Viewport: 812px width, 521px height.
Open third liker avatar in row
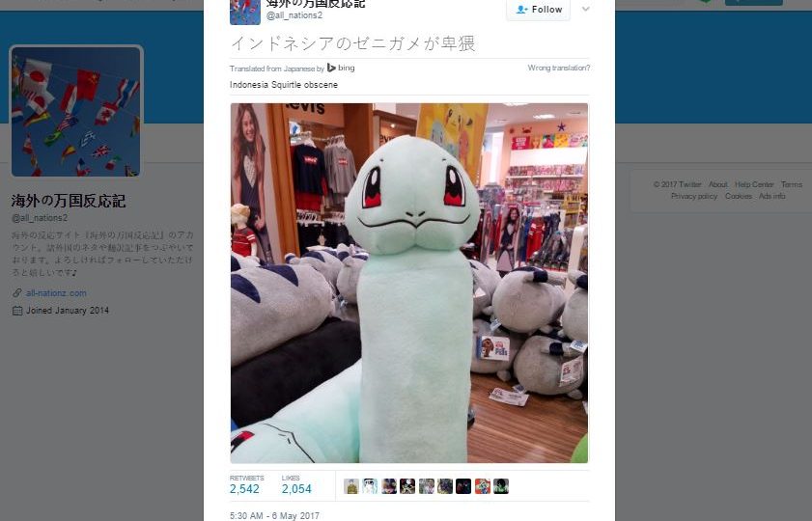pyautogui.click(x=389, y=486)
